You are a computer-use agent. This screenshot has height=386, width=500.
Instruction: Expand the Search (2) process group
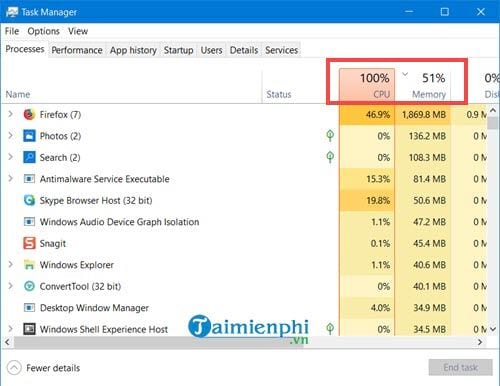point(11,157)
